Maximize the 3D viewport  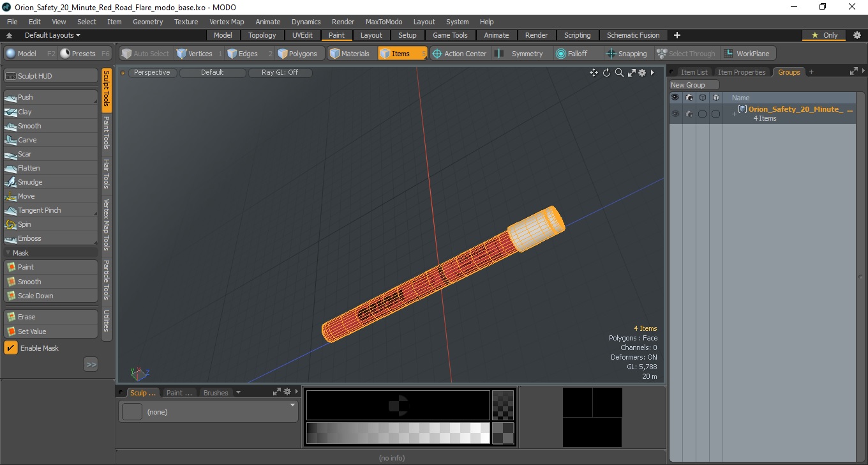tap(631, 73)
